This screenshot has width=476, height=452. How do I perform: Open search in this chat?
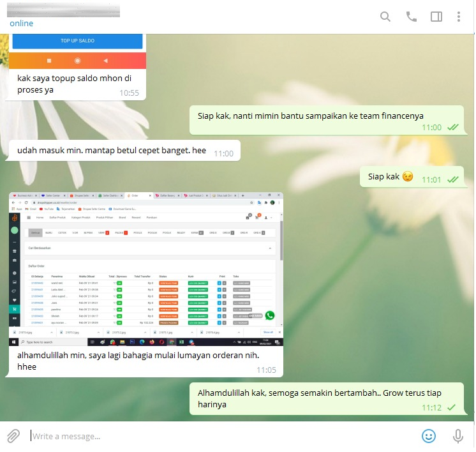click(x=385, y=17)
